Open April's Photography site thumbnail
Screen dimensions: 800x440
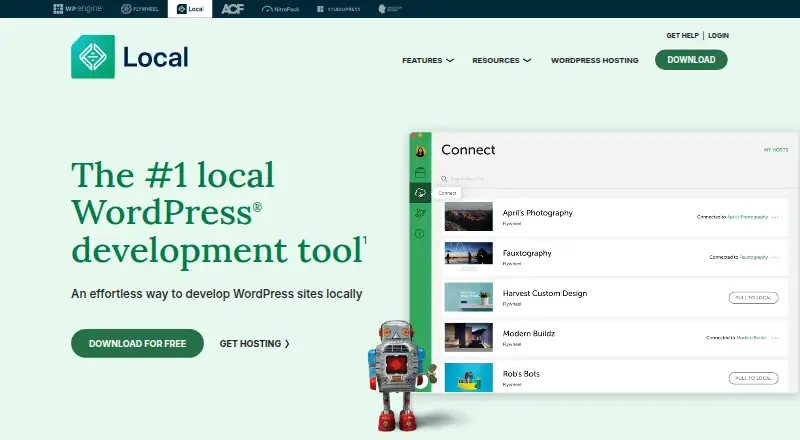coord(468,216)
